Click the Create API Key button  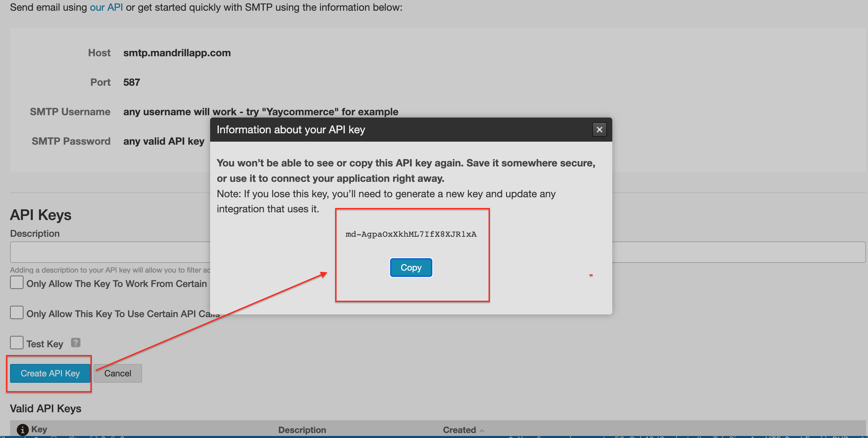coord(50,373)
